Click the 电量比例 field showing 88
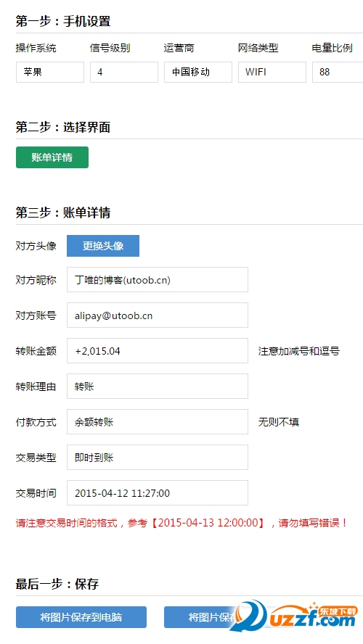The image size is (363, 644). tap(338, 72)
